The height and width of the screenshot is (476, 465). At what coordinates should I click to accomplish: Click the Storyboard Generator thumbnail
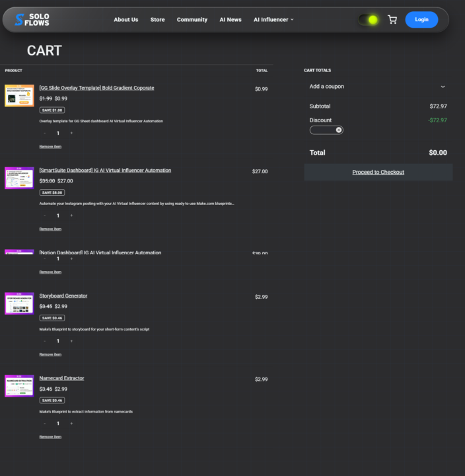[19, 303]
